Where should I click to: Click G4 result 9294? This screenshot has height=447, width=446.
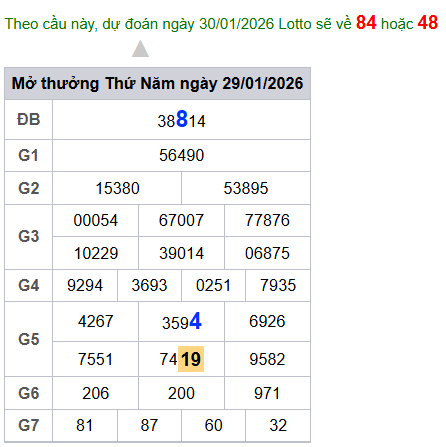click(85, 285)
